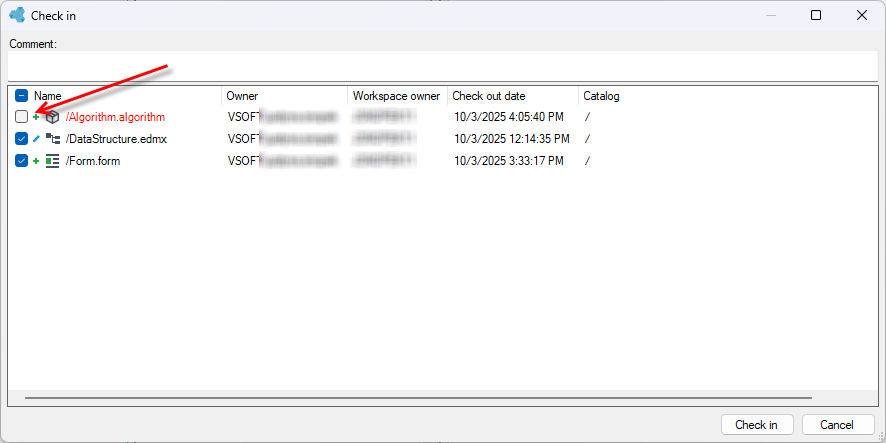886x443 pixels.
Task: Click the Catalog slash in Algorithm.algorithm row
Action: [x=588, y=117]
